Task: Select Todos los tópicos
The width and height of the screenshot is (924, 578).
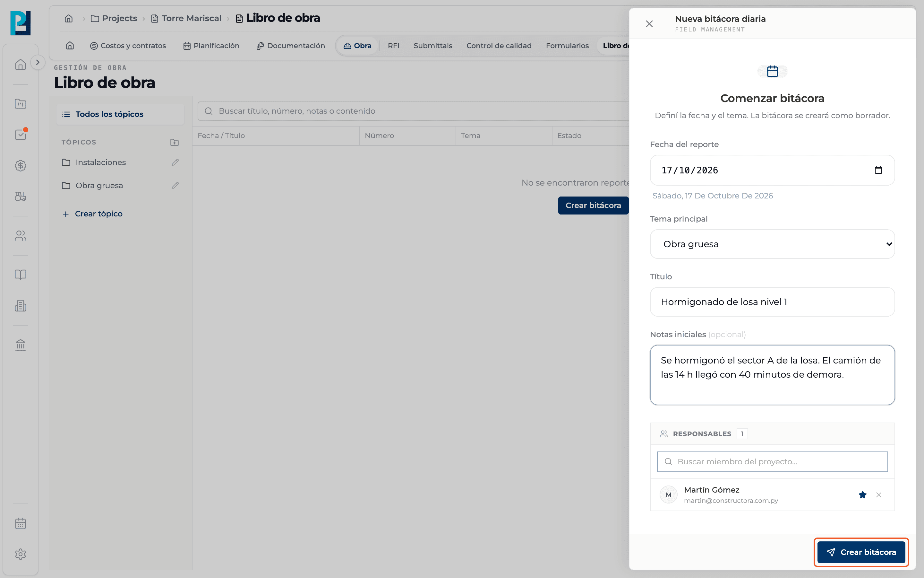Action: point(120,114)
